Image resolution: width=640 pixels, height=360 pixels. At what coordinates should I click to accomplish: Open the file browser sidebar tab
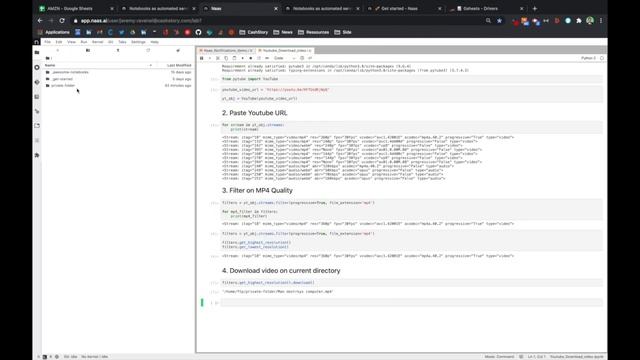pyautogui.click(x=37, y=52)
